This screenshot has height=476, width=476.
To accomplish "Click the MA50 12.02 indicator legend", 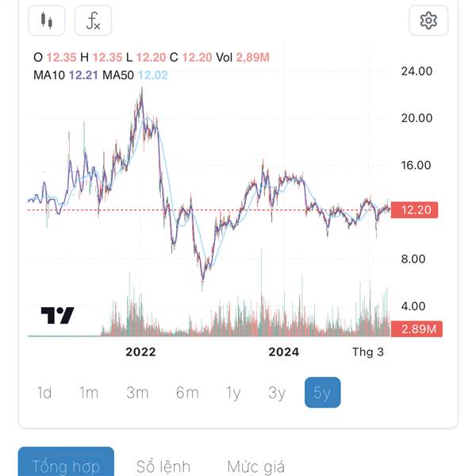I will point(135,75).
